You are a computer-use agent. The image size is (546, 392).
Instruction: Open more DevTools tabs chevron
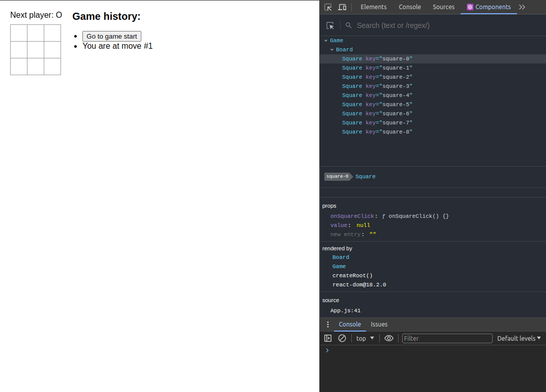pyautogui.click(x=522, y=7)
